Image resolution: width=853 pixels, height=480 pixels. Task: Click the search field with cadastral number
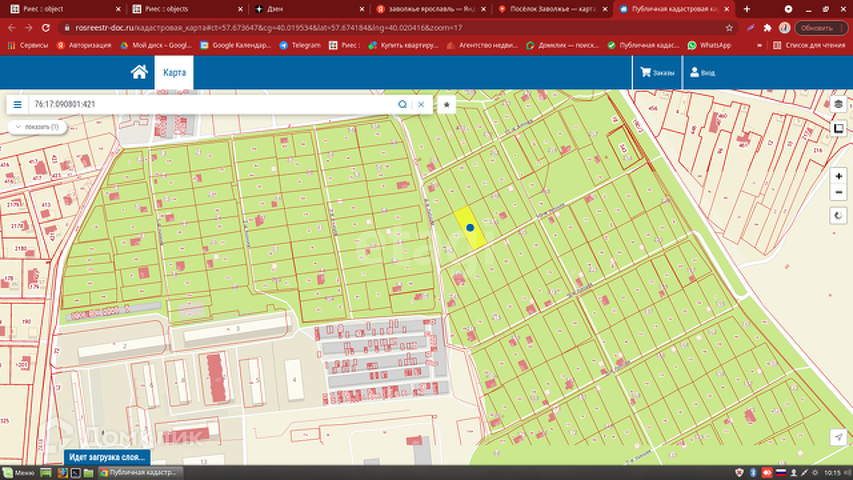[210, 104]
